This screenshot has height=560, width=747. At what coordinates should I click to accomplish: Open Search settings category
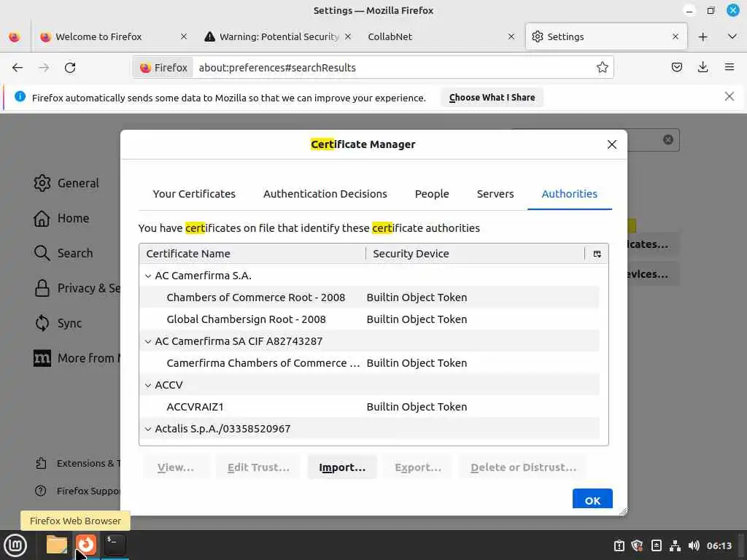[x=64, y=253]
